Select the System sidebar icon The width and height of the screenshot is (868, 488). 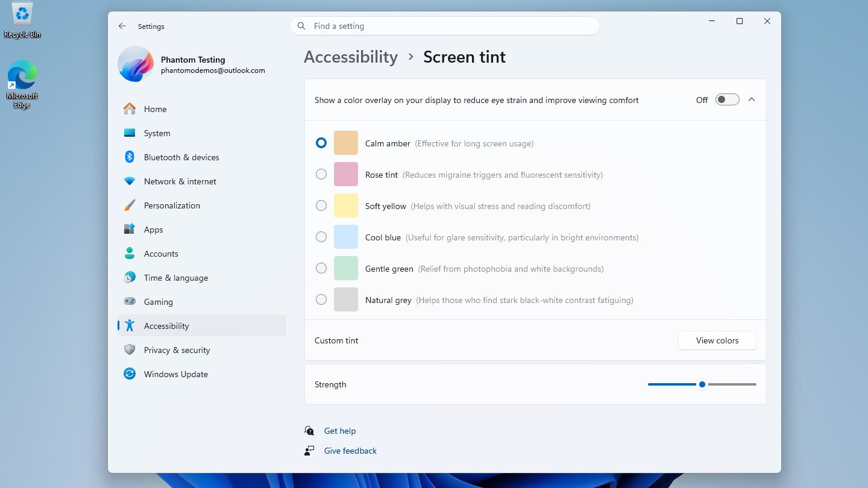tap(129, 133)
